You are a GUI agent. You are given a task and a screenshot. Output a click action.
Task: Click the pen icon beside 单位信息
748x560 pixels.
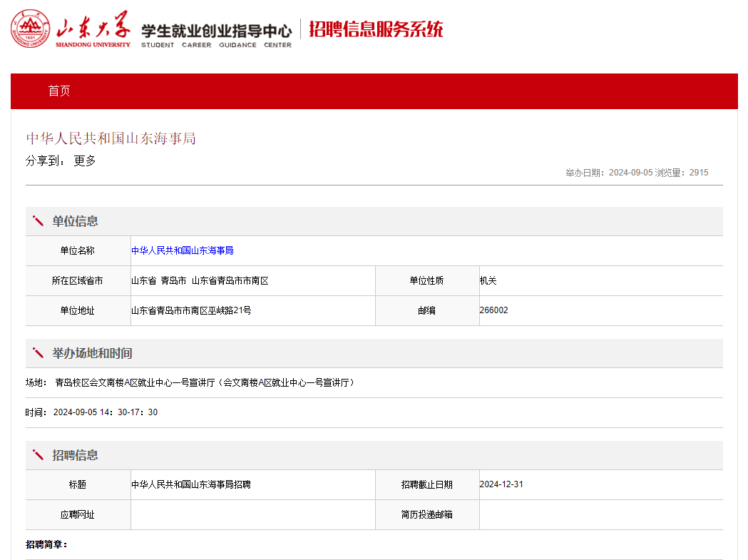coord(38,221)
